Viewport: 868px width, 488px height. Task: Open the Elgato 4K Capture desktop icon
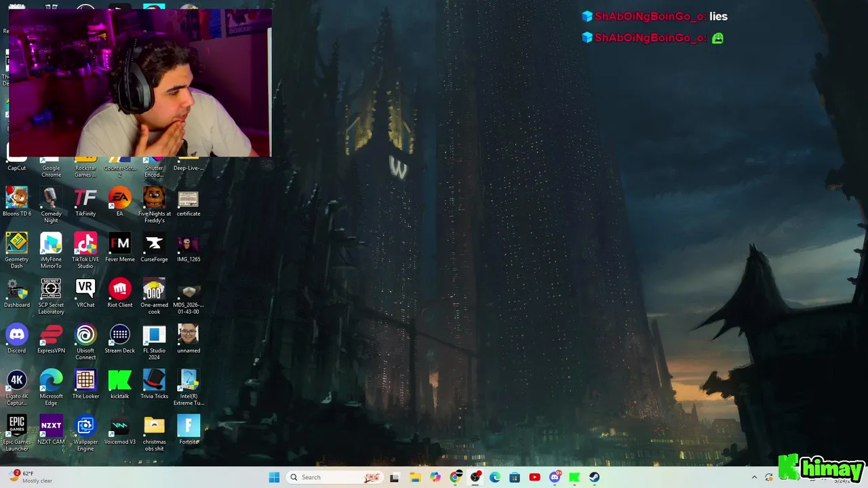click(x=17, y=380)
